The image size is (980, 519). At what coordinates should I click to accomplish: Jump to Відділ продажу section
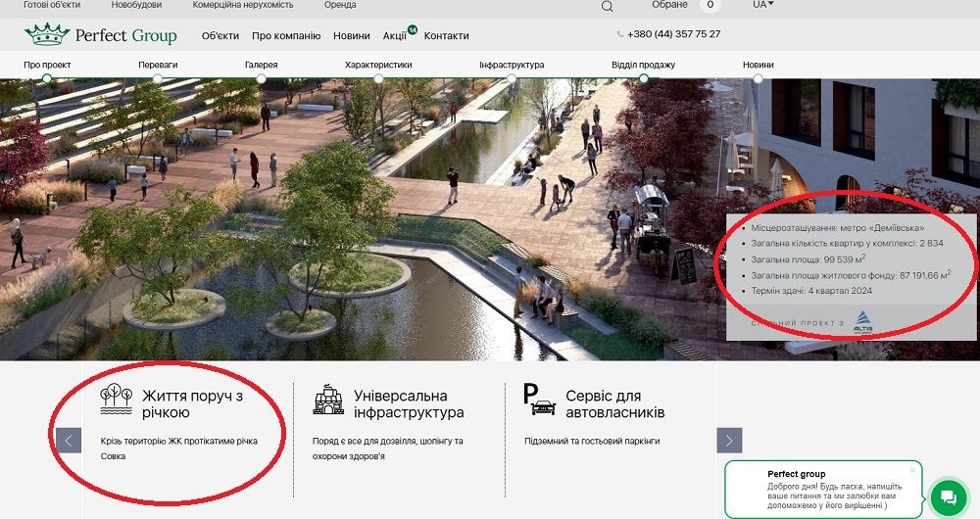point(643,65)
